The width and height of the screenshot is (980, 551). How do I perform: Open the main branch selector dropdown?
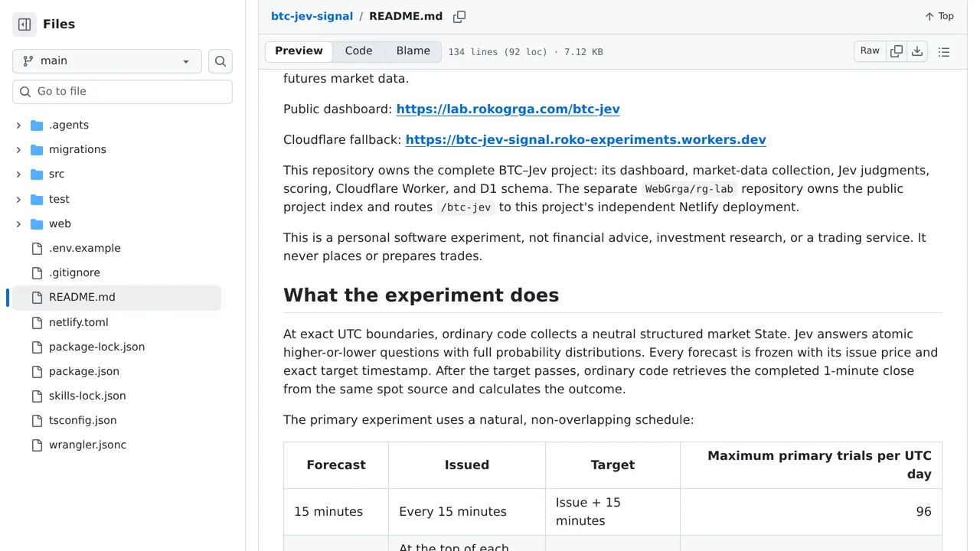tap(107, 61)
